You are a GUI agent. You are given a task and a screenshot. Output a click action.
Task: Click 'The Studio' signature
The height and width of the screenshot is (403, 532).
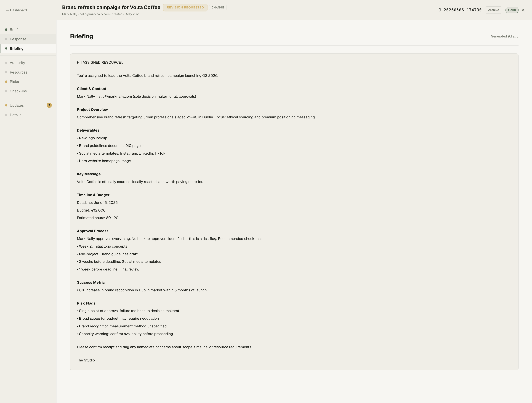(86, 360)
